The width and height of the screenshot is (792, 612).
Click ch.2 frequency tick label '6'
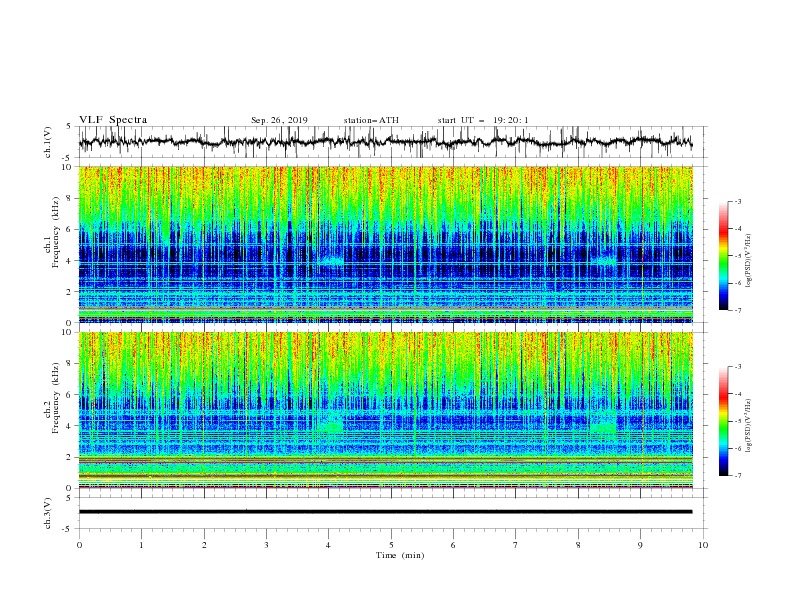(70, 395)
